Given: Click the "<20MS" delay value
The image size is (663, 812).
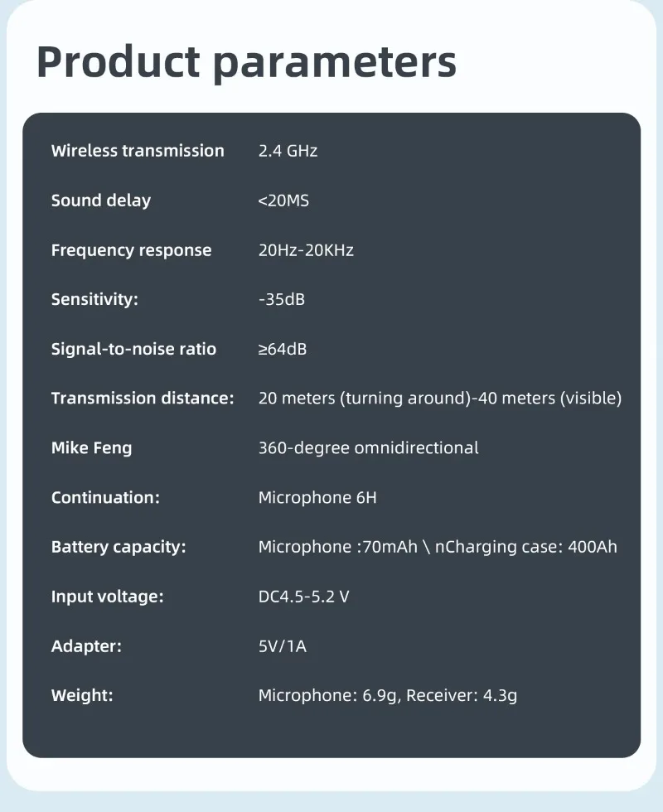Looking at the screenshot, I should pos(283,201).
